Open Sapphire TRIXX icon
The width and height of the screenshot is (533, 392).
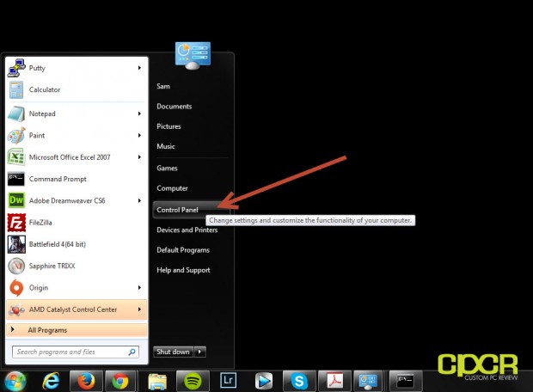pos(16,266)
